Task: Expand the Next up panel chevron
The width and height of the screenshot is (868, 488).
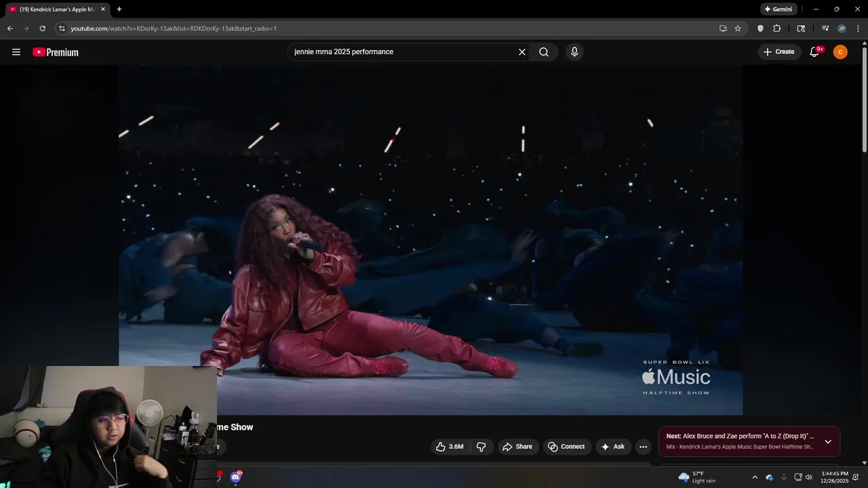Action: point(828,441)
